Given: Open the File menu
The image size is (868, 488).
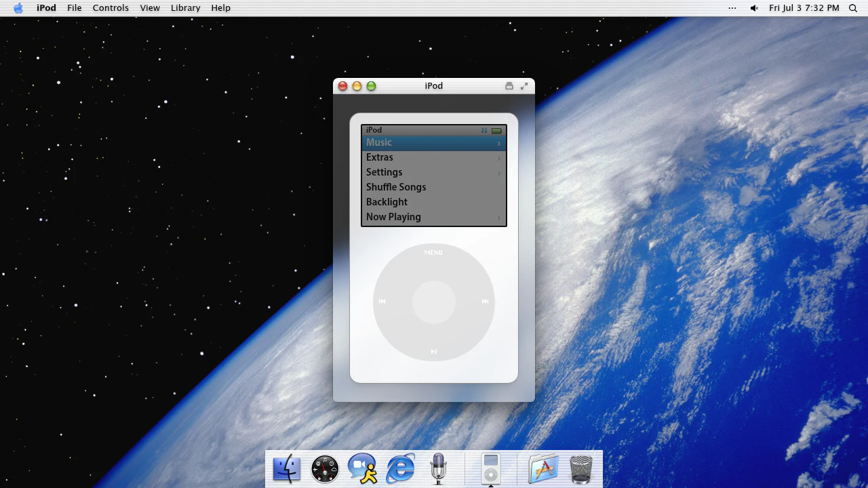Looking at the screenshot, I should (75, 8).
